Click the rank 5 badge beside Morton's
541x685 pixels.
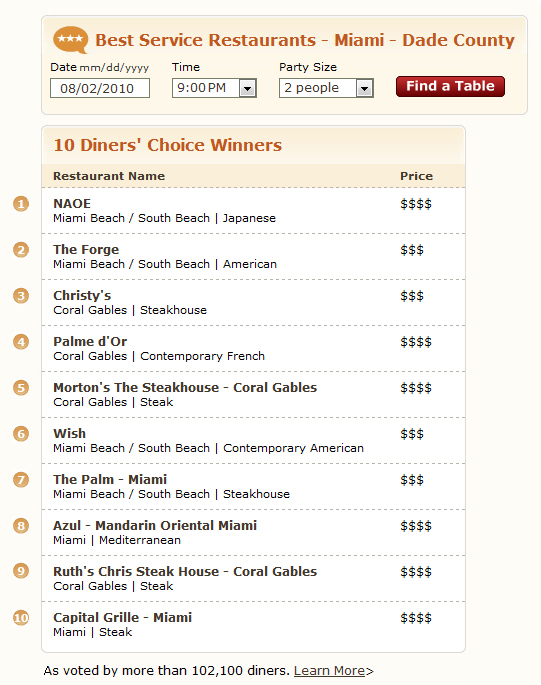[21, 388]
